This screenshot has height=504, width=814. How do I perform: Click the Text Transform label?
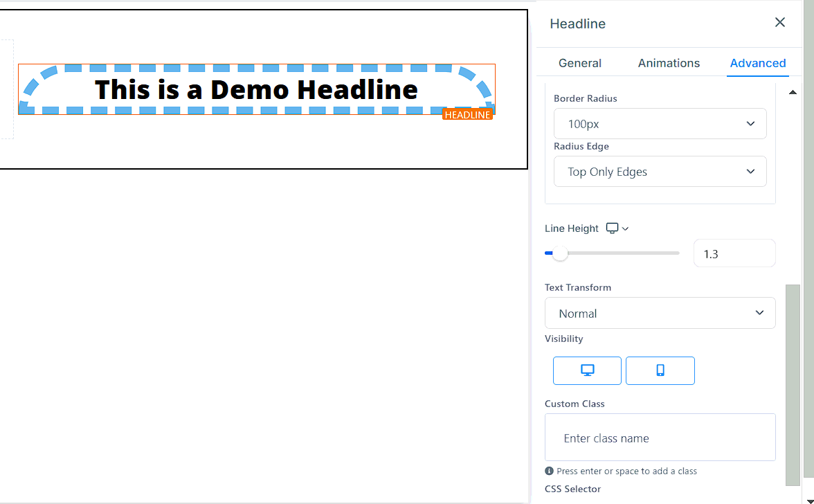[578, 287]
